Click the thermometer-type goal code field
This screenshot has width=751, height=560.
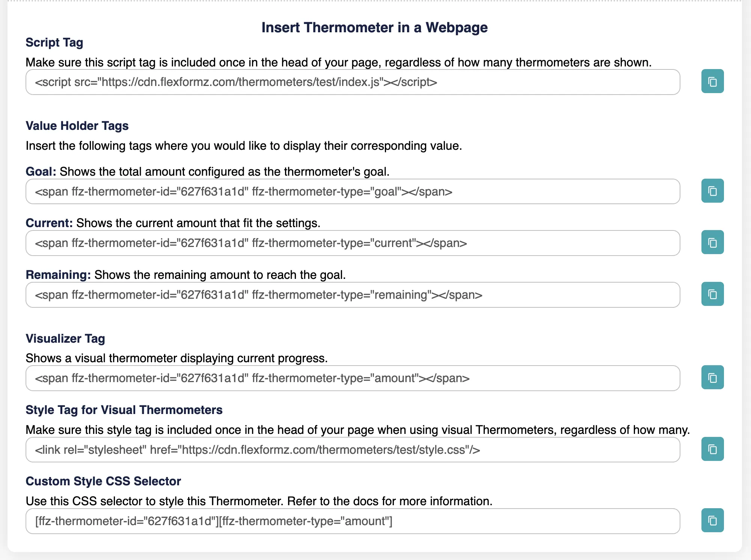click(x=352, y=192)
